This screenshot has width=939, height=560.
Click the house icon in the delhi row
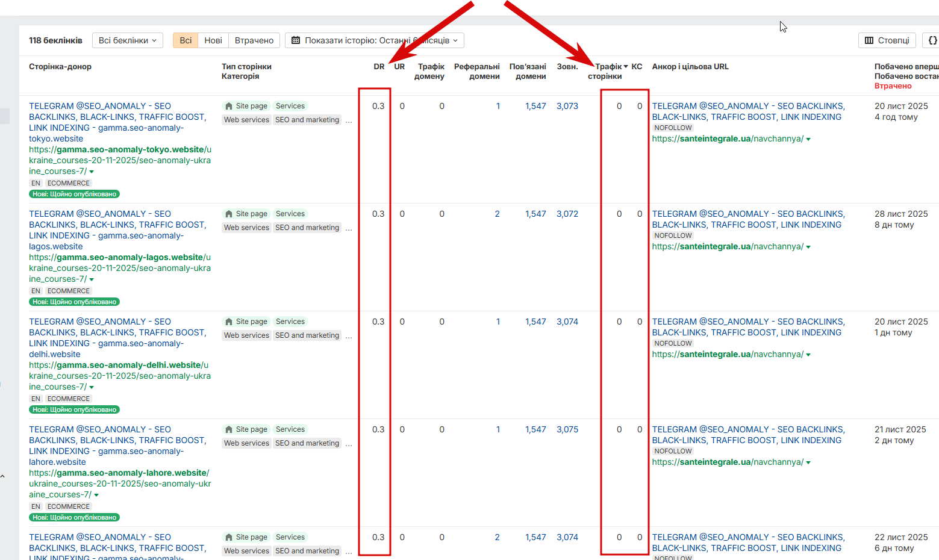click(228, 322)
